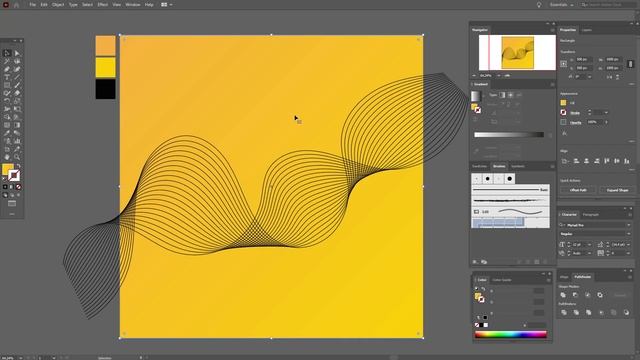
Task: Click the Exclude shape mode icon
Action: pos(600,295)
